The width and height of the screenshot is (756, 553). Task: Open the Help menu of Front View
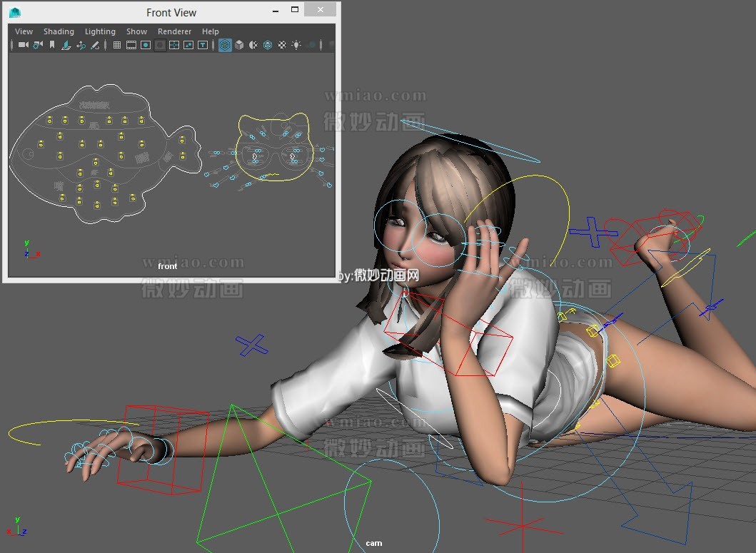coord(210,31)
